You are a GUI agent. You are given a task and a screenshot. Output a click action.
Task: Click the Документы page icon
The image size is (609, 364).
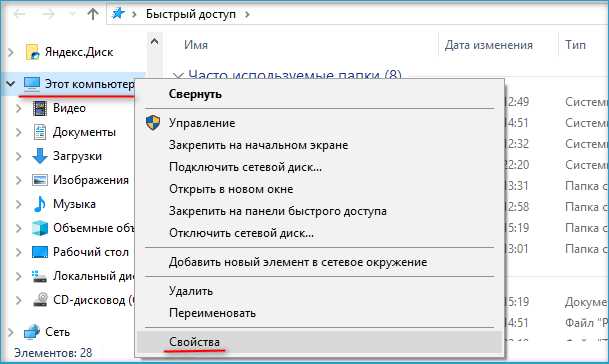[x=40, y=132]
